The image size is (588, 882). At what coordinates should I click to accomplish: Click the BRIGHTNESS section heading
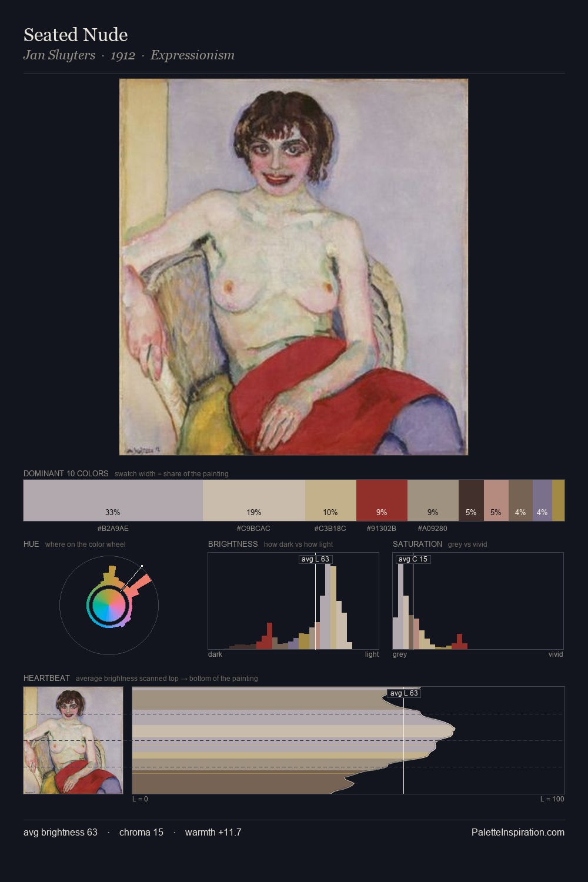(x=233, y=544)
